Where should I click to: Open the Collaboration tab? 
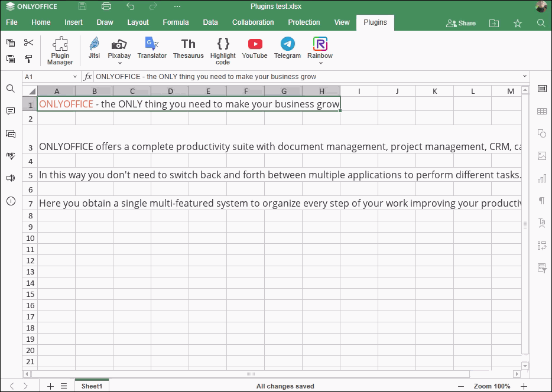(x=253, y=22)
